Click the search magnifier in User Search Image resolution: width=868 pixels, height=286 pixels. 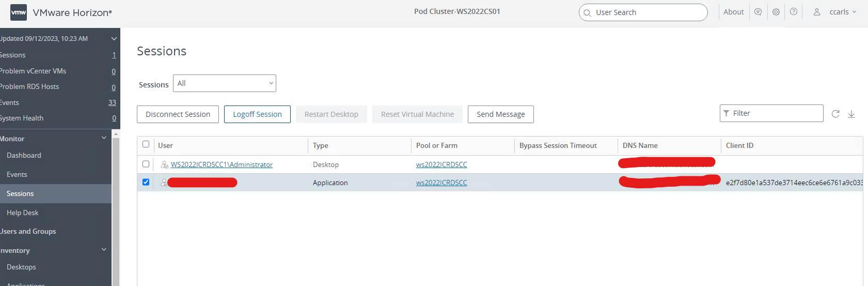click(587, 13)
